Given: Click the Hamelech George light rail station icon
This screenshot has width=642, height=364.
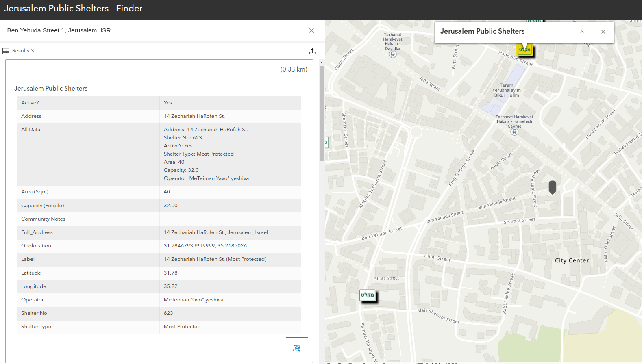Looking at the screenshot, I should [514, 132].
